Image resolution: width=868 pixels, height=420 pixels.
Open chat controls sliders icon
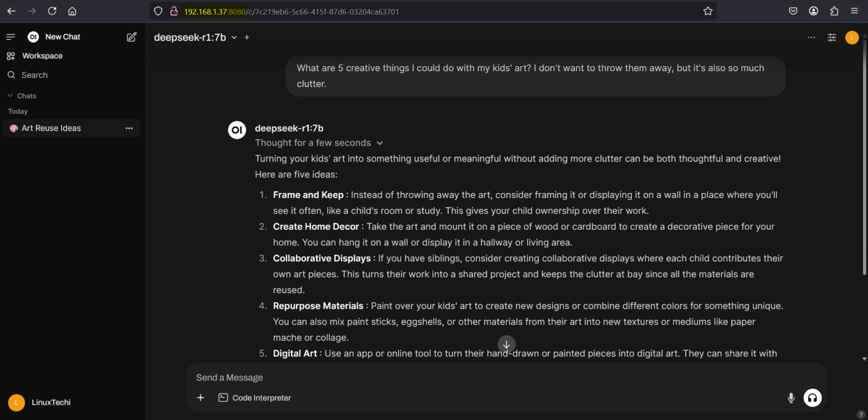pos(832,37)
